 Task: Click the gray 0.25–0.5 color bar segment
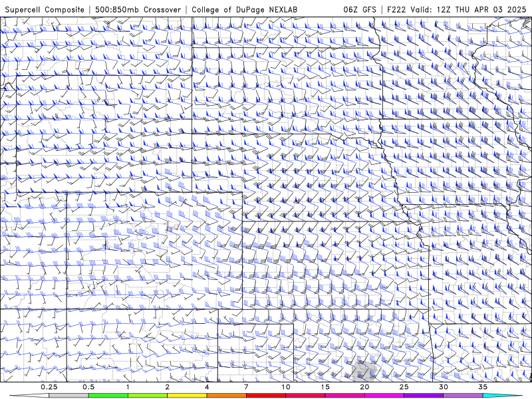69,396
